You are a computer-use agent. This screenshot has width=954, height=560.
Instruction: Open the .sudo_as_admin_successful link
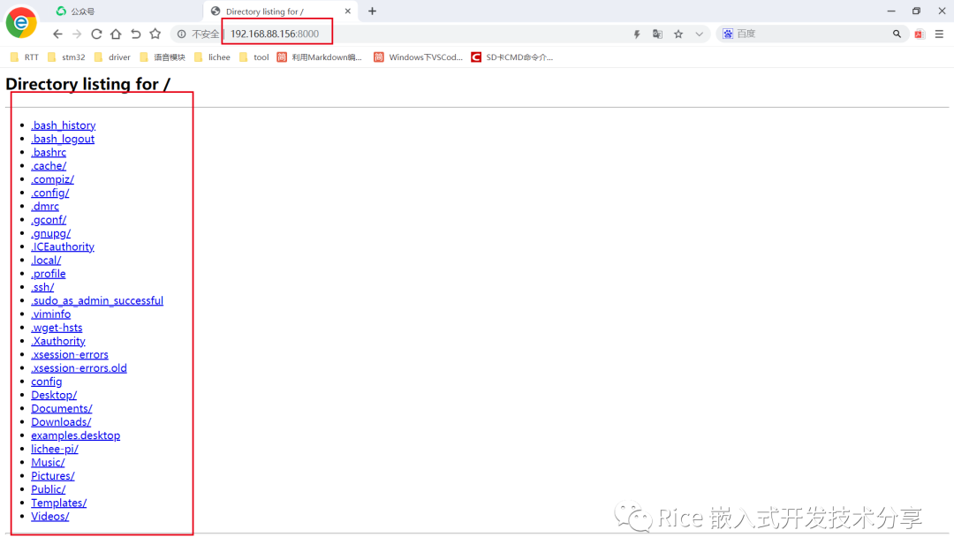[97, 300]
